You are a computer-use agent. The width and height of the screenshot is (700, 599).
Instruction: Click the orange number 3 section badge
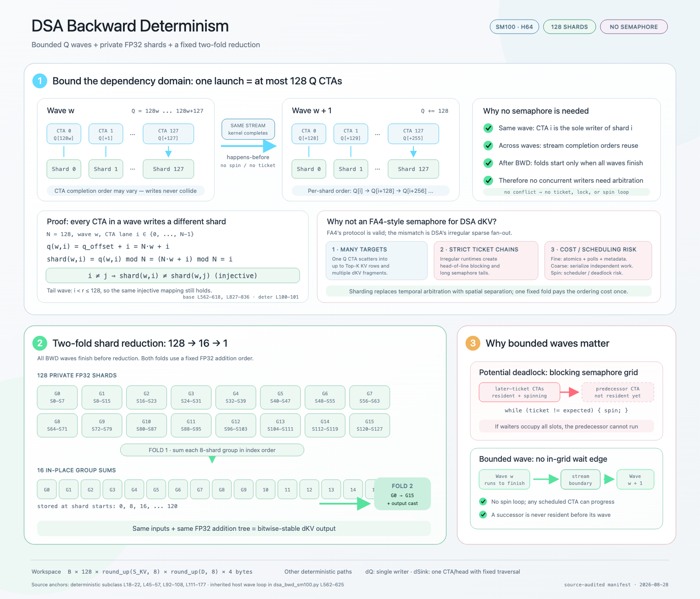pos(473,343)
